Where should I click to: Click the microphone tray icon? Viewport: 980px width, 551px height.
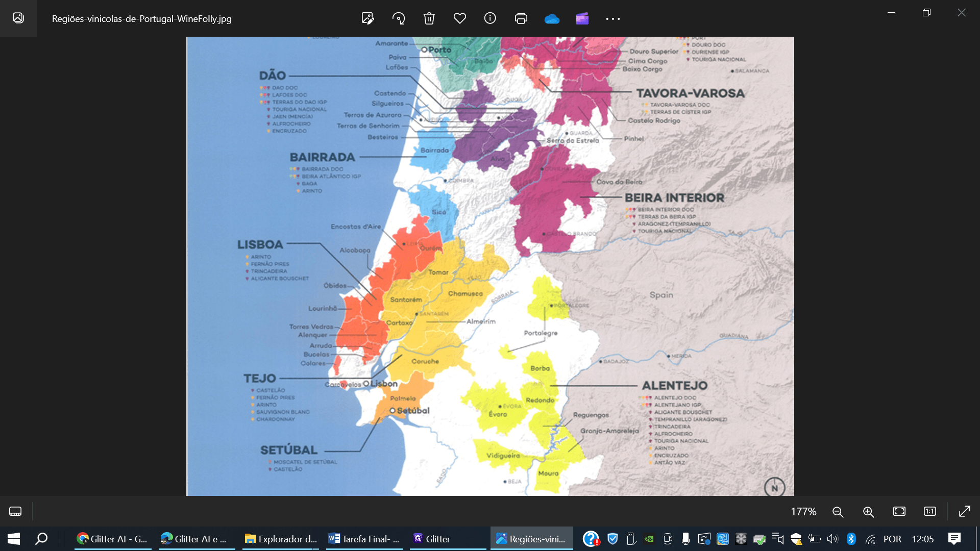point(685,539)
